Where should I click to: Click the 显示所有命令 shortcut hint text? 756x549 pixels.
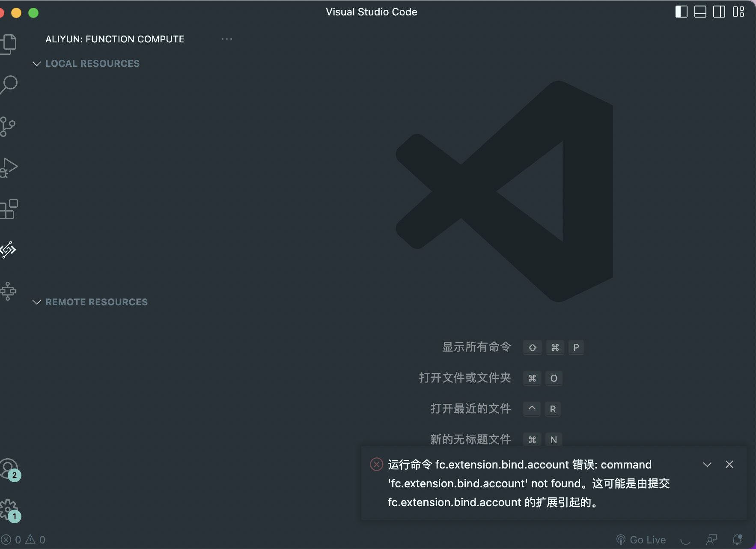476,347
